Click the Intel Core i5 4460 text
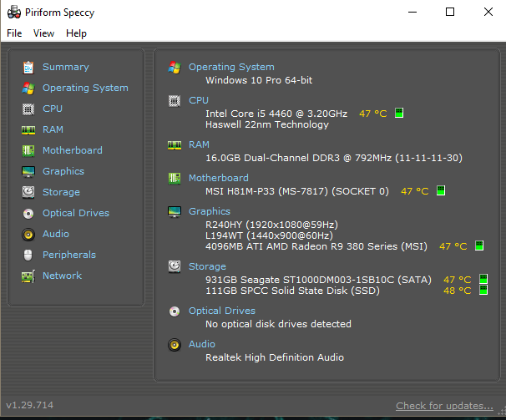The width and height of the screenshot is (506, 420). click(x=276, y=114)
